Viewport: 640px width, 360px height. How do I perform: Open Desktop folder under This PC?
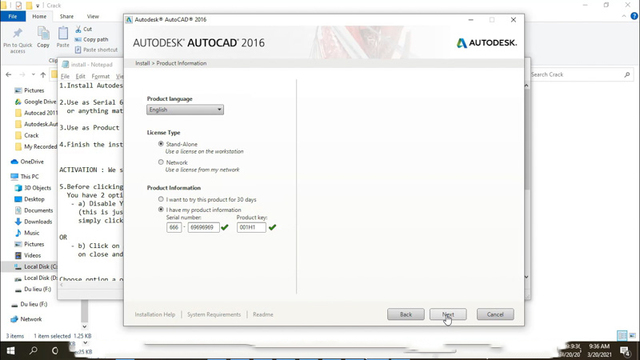click(x=29, y=199)
